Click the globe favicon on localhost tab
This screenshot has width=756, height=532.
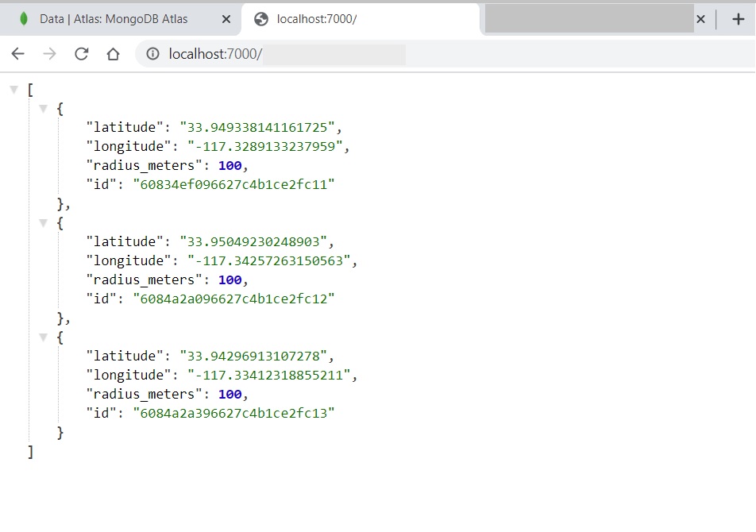(260, 19)
